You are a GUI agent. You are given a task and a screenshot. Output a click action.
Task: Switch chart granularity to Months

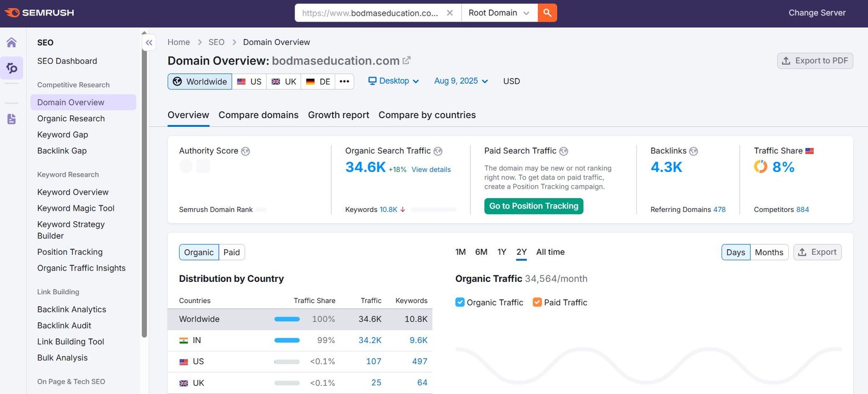(769, 252)
